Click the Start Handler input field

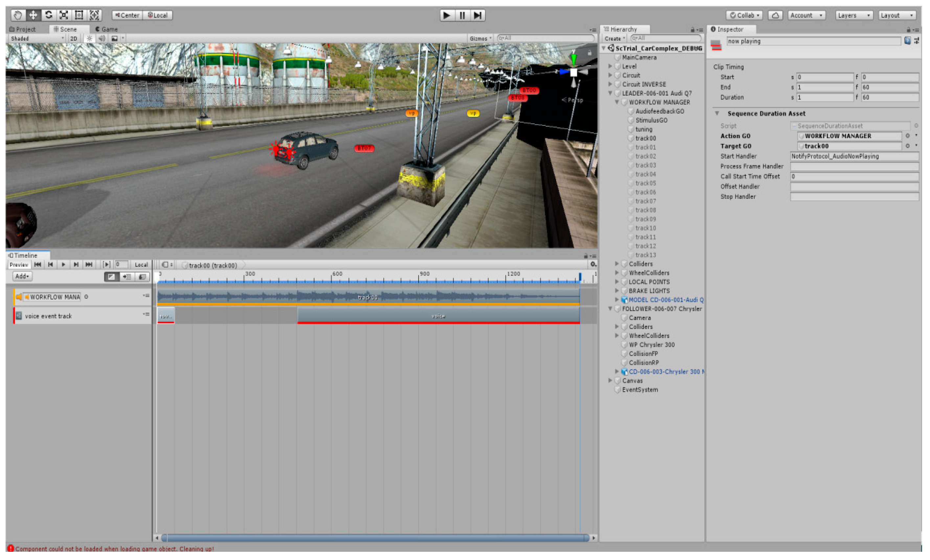tap(854, 156)
